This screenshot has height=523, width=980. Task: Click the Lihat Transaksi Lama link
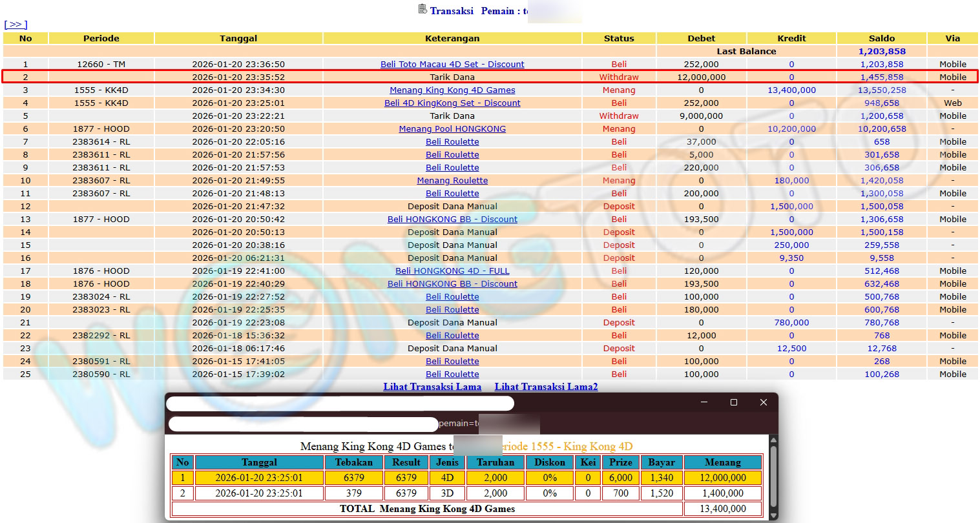point(432,387)
